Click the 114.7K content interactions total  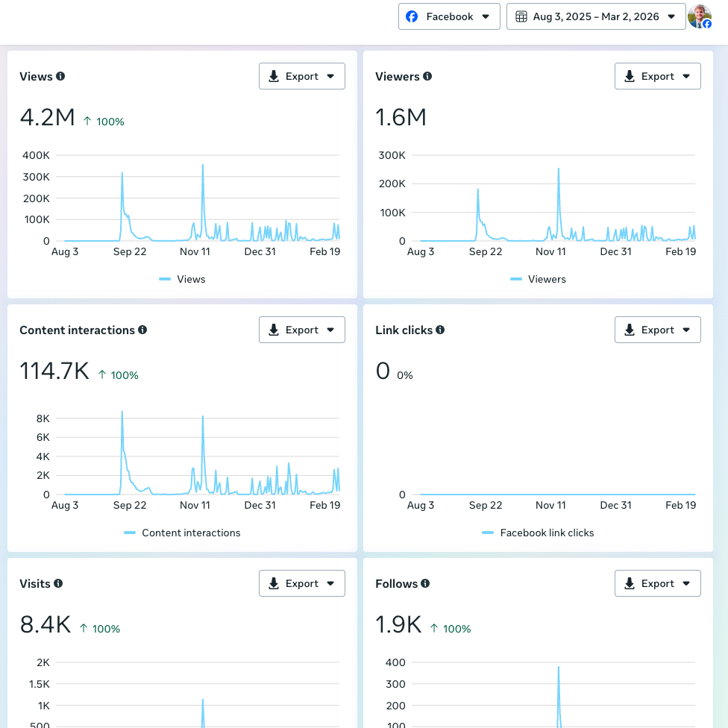point(54,371)
